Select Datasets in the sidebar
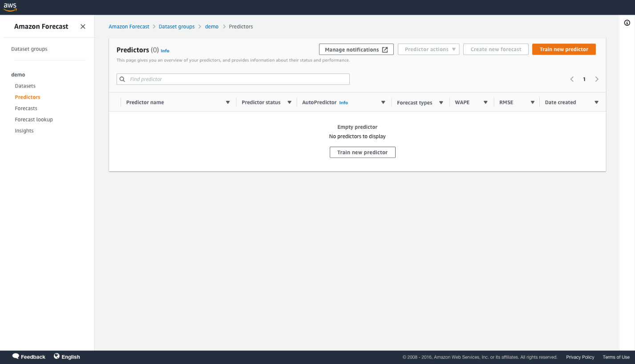Image resolution: width=635 pixels, height=364 pixels. coord(25,86)
